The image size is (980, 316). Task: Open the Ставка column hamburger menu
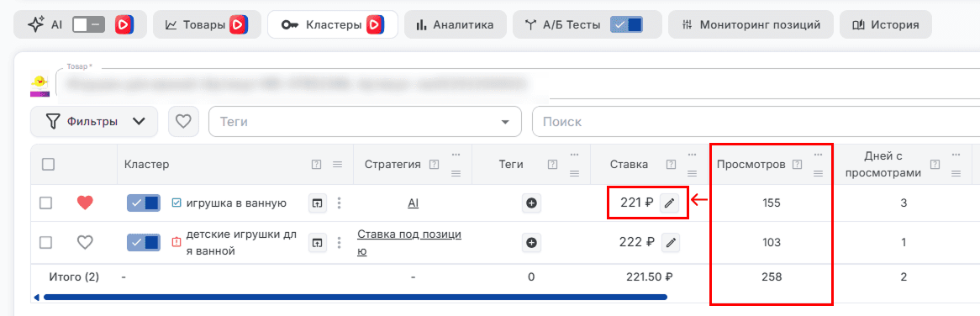(693, 173)
